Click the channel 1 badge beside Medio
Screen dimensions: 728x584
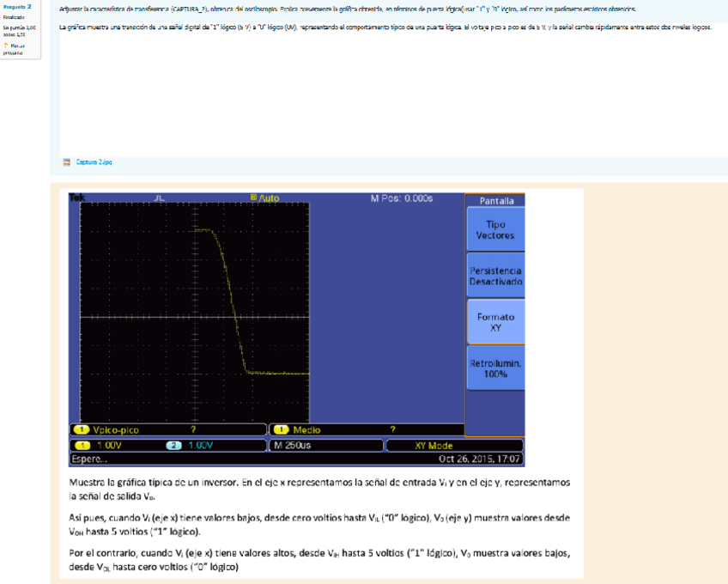[280, 429]
